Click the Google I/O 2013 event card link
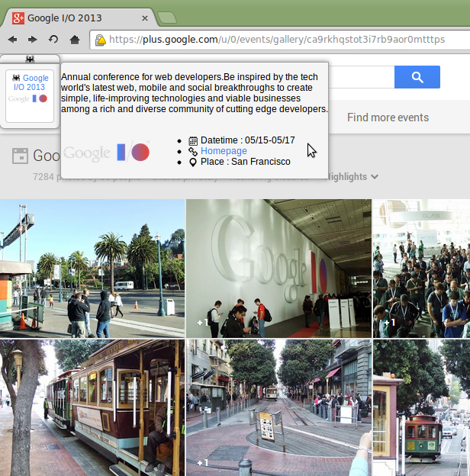 pyautogui.click(x=31, y=82)
